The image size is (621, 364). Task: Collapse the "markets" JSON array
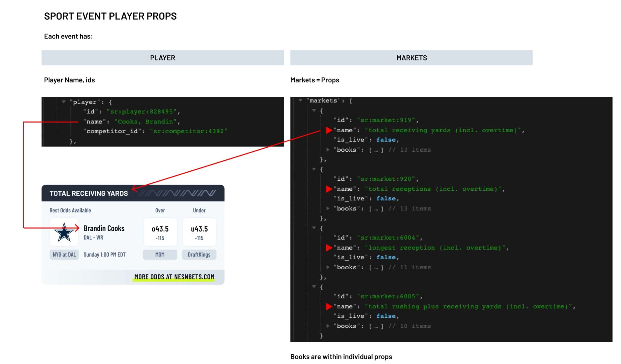pyautogui.click(x=300, y=101)
